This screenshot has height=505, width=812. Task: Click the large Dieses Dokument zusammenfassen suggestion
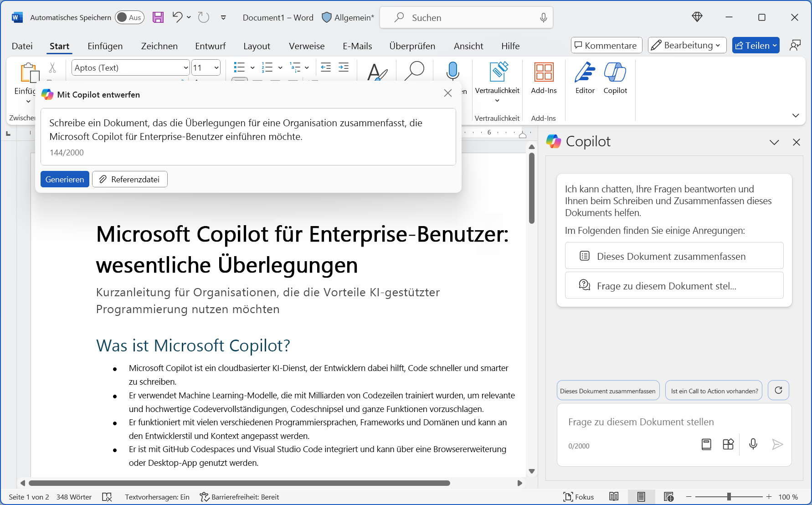click(674, 256)
